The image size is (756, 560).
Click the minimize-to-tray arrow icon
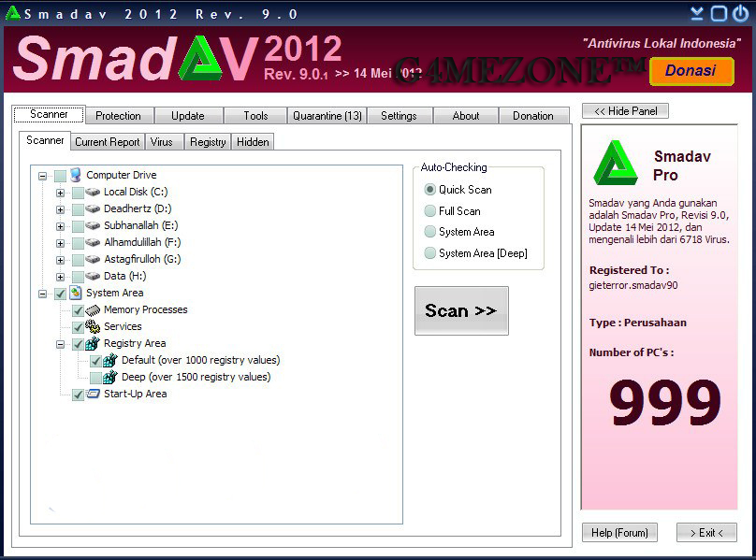point(697,13)
